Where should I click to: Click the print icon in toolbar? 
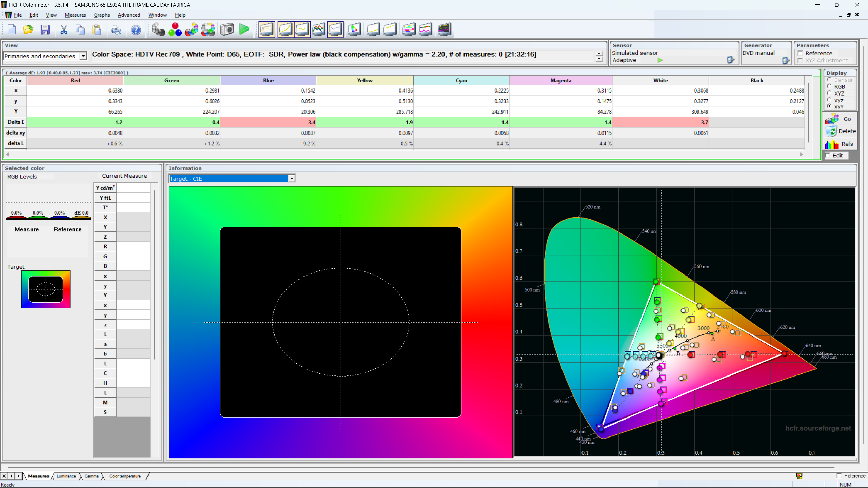(116, 30)
